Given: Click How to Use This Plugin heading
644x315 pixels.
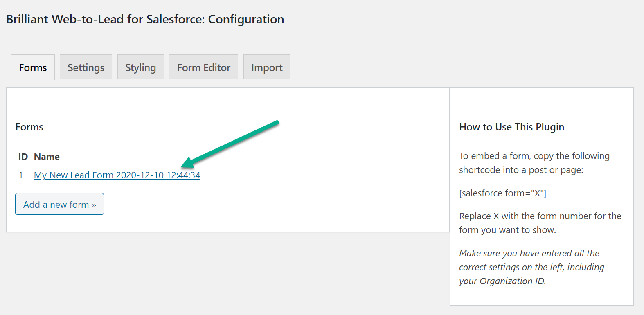Looking at the screenshot, I should point(511,127).
